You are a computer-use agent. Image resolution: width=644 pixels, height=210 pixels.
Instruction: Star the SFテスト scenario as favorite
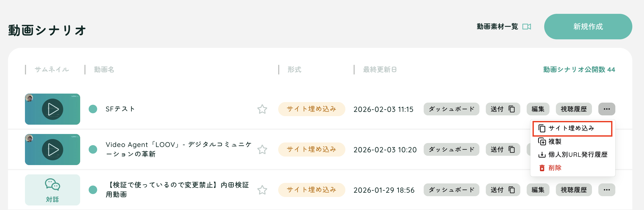(262, 109)
